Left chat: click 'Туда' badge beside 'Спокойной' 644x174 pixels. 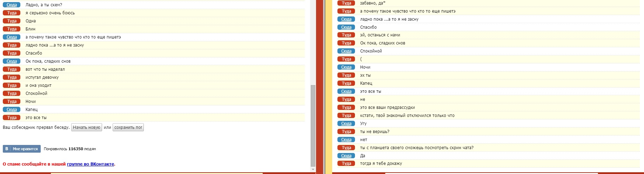click(x=12, y=93)
